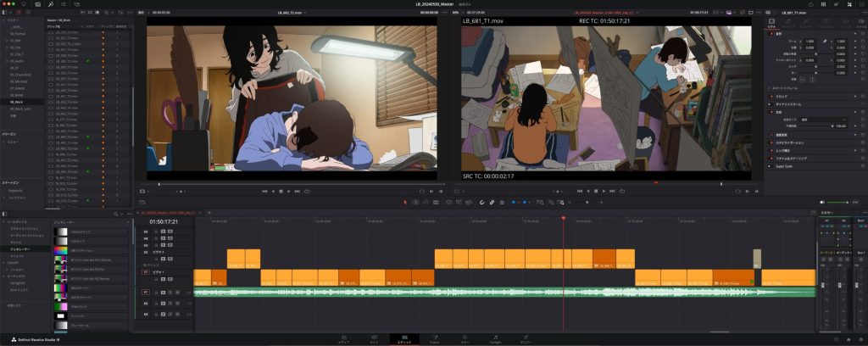Select the 08_Work bin
868x346 pixels.
(18, 102)
